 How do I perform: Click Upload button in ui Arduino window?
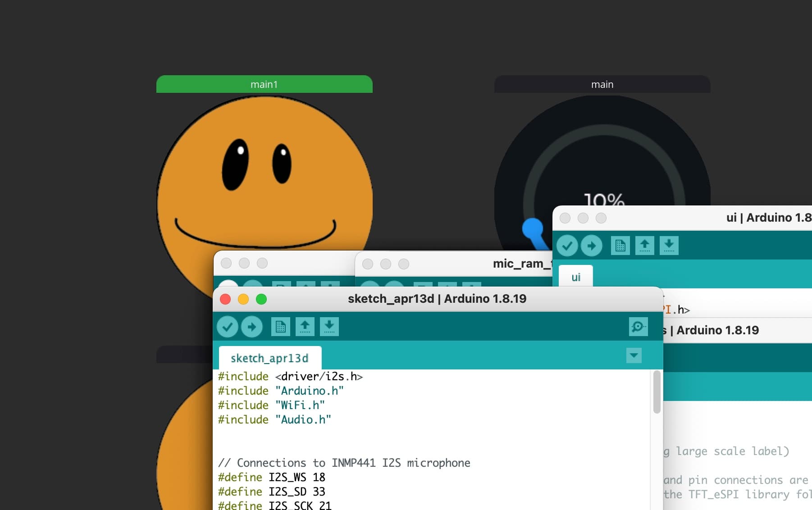tap(592, 246)
